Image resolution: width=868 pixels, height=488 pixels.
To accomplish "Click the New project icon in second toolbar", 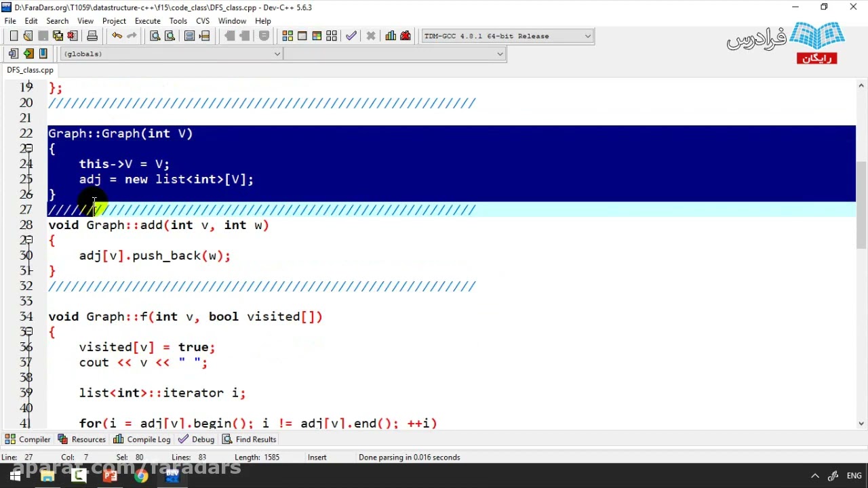I will [14, 54].
